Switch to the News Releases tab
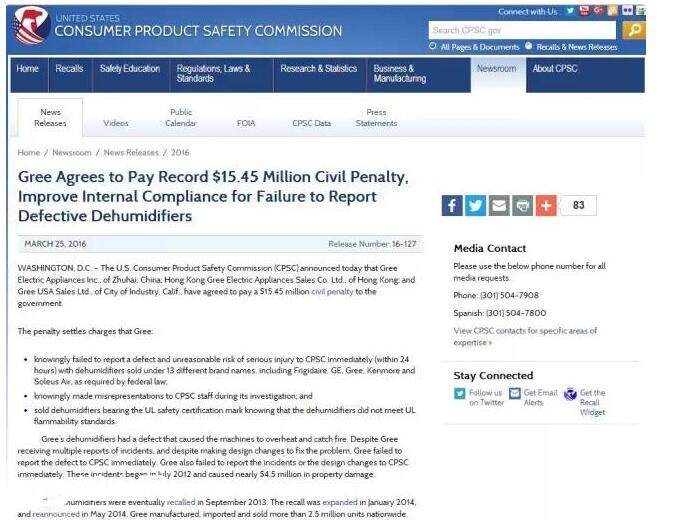This screenshot has height=520, width=688. (x=50, y=118)
